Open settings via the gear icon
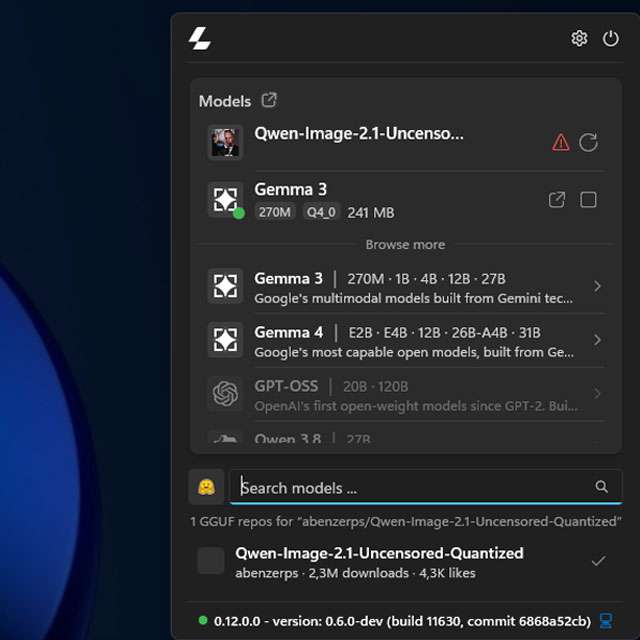This screenshot has width=640, height=640. [x=579, y=38]
